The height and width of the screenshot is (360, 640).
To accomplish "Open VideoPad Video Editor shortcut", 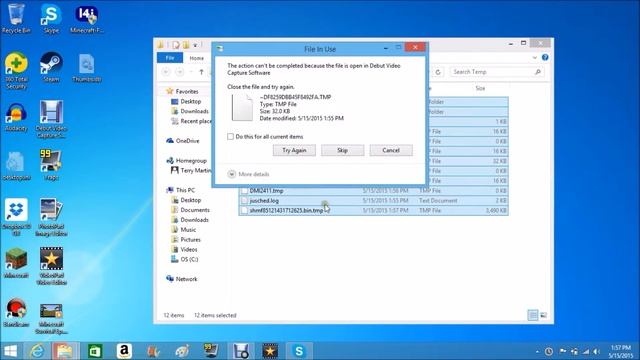I will (x=51, y=266).
